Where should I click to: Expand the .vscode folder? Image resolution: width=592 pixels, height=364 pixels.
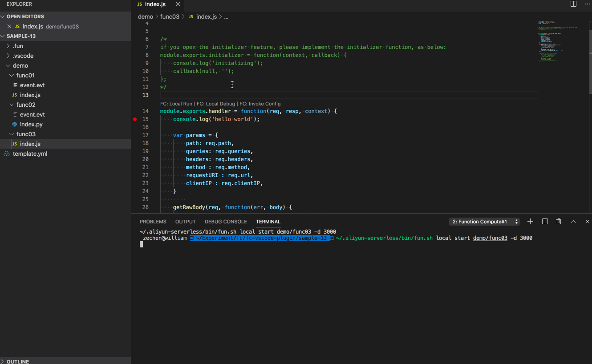pos(23,56)
